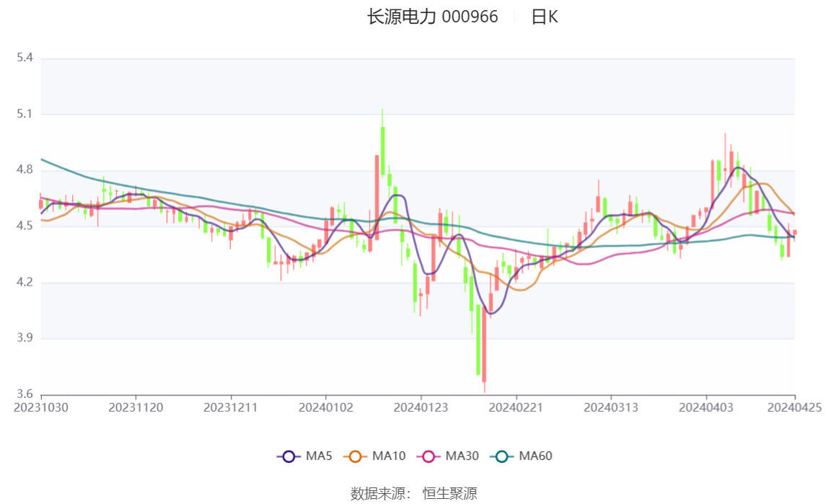828x504 pixels.
Task: Click the orange MA10 legend marker
Action: pyautogui.click(x=355, y=456)
